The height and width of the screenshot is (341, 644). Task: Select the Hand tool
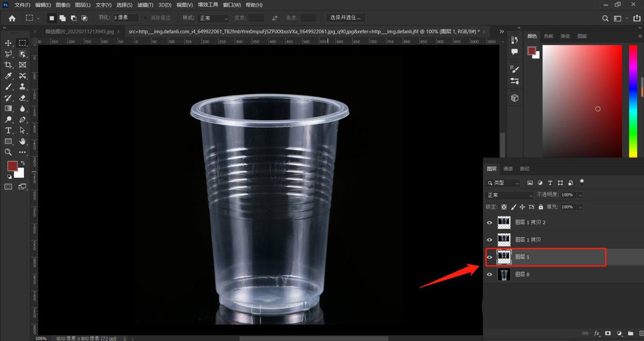tap(23, 141)
